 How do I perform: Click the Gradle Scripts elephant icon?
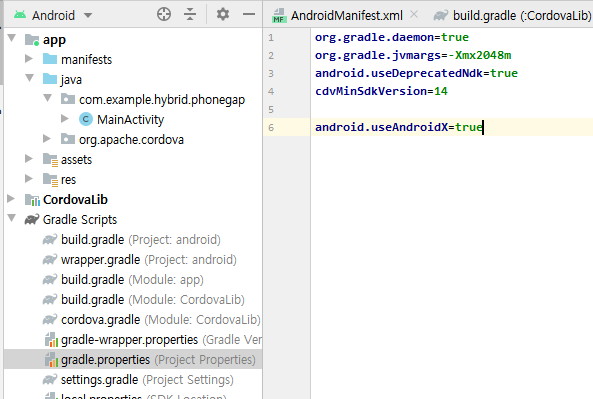tap(32, 219)
